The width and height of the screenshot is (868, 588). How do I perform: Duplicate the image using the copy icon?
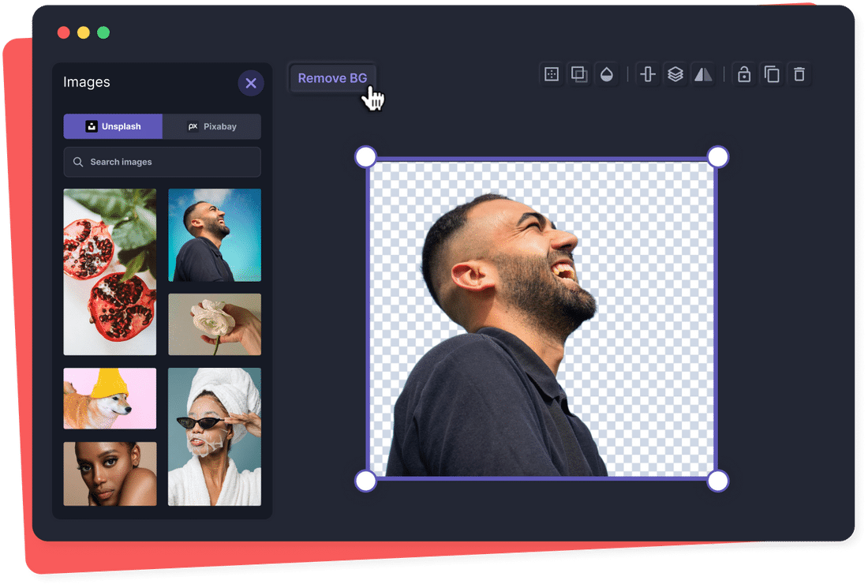pos(771,73)
